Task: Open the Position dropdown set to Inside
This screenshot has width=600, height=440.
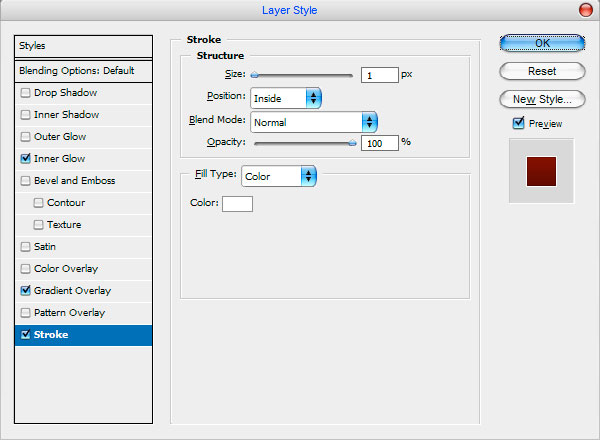Action: [x=286, y=98]
